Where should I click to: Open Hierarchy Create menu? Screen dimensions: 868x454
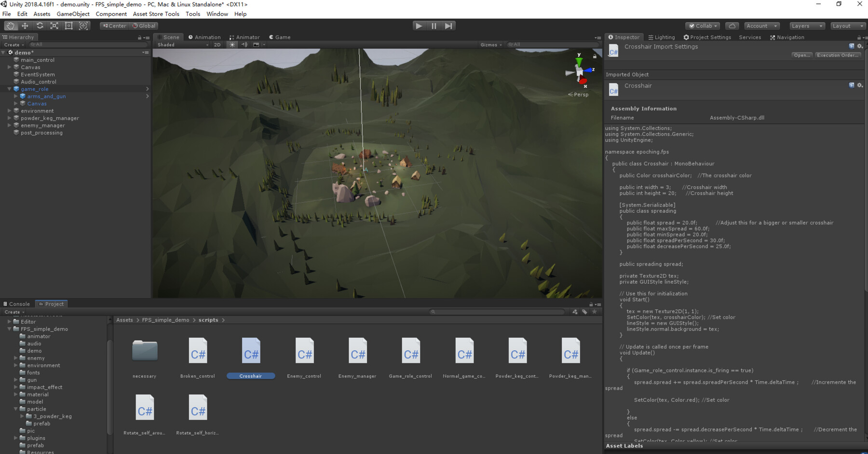(14, 45)
